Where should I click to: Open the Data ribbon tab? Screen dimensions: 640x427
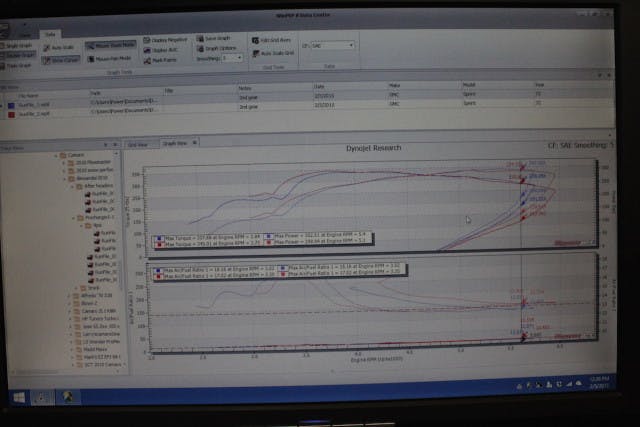pyautogui.click(x=49, y=33)
